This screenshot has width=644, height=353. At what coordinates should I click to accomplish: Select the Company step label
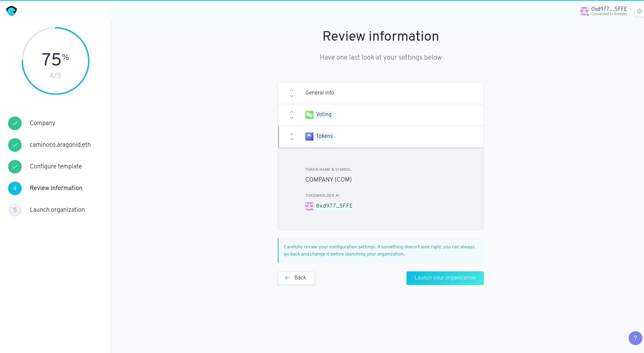(42, 123)
